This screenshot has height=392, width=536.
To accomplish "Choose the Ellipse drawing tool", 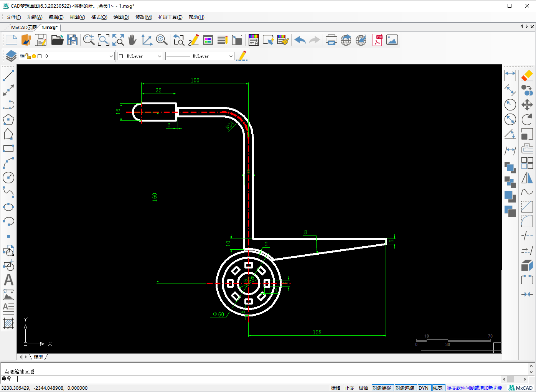I will coord(8,207).
